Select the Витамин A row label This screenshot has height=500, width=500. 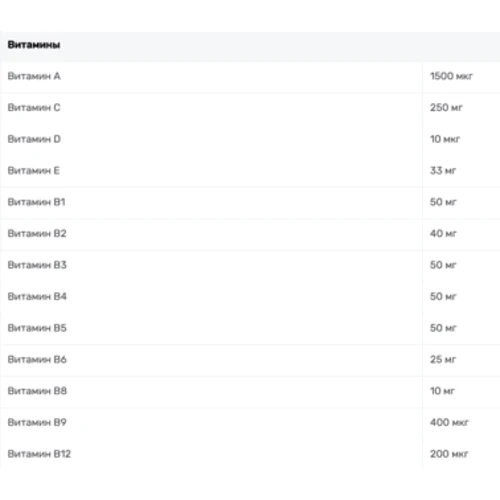pyautogui.click(x=34, y=76)
